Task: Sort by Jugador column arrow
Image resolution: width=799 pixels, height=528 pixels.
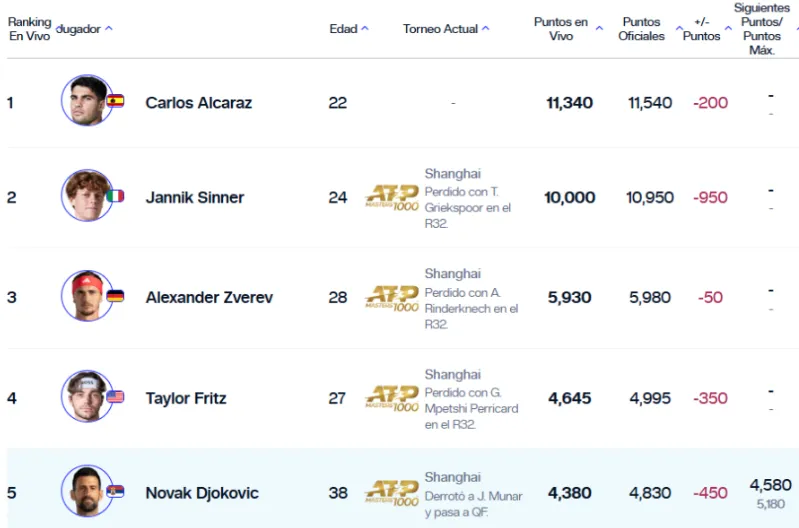Action: click(x=109, y=29)
